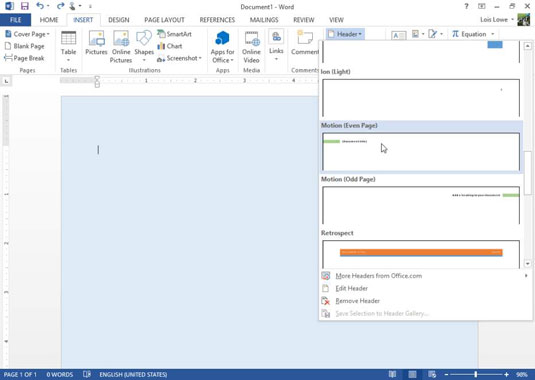Choose the Motion (Odd Page) header
The width and height of the screenshot is (535, 380).
[x=421, y=205]
